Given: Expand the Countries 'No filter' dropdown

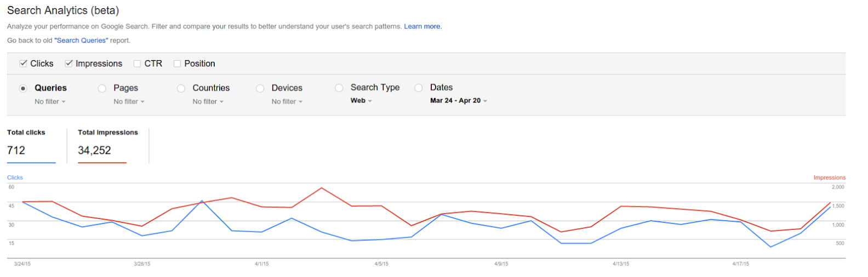Looking at the screenshot, I should [208, 102].
